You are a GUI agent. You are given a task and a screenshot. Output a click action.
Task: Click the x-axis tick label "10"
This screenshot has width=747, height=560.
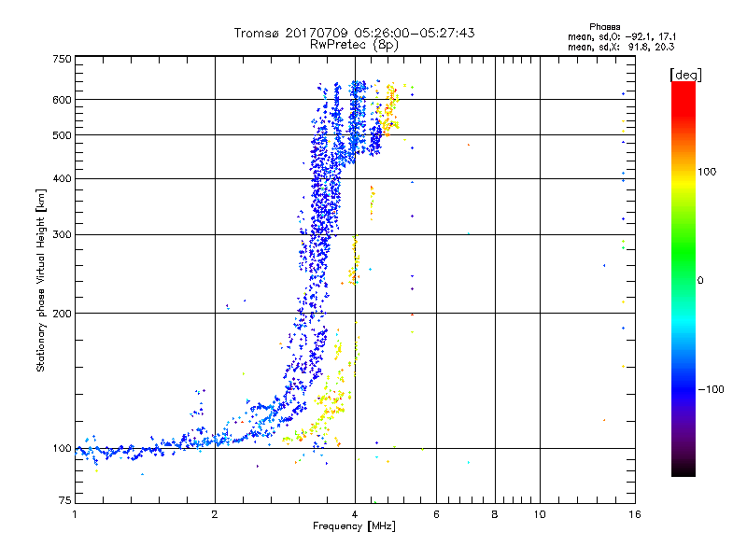coord(540,514)
